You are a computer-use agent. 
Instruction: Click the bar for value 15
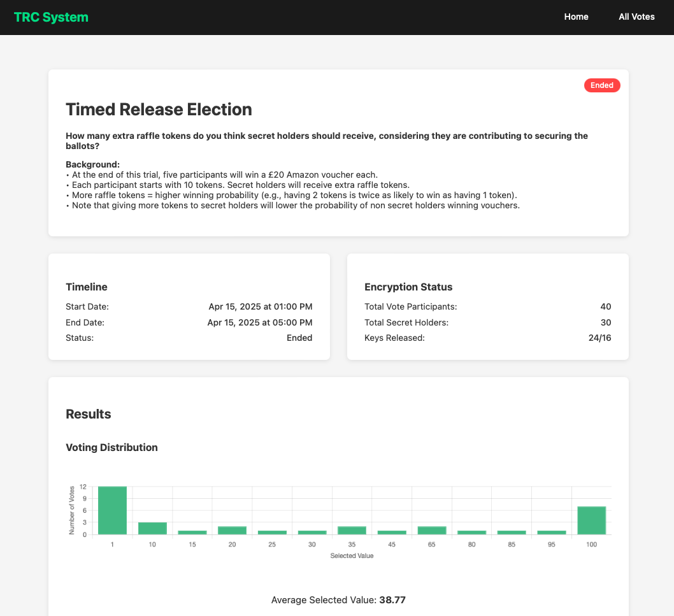click(x=192, y=532)
